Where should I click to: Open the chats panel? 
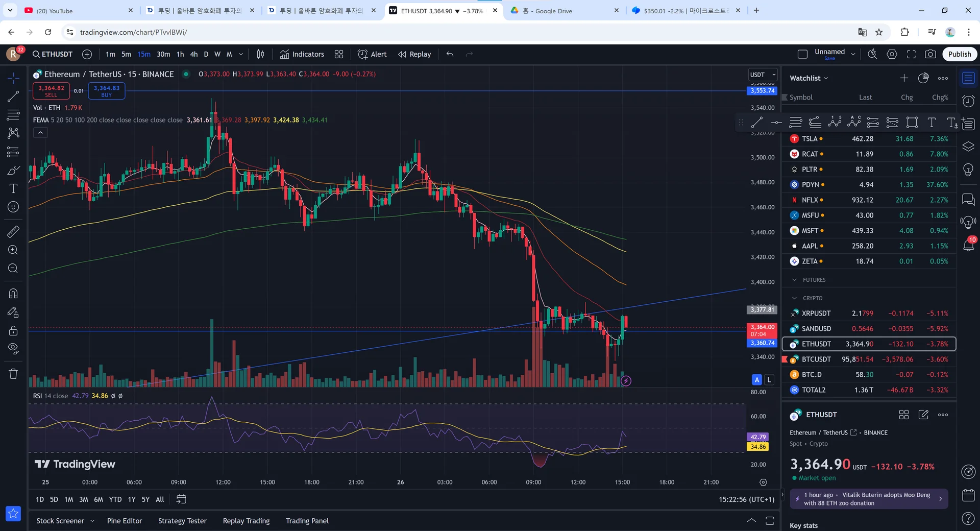click(x=968, y=199)
